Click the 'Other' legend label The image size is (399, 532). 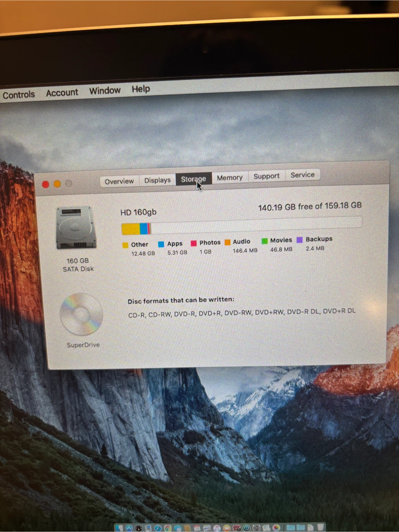(139, 245)
